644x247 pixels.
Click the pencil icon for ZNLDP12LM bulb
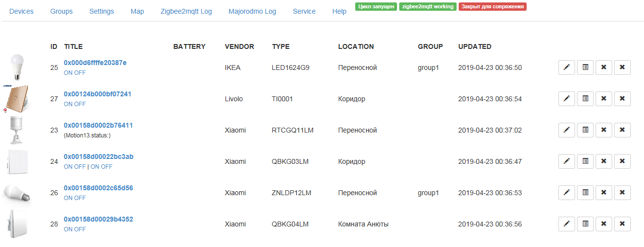pyautogui.click(x=566, y=193)
